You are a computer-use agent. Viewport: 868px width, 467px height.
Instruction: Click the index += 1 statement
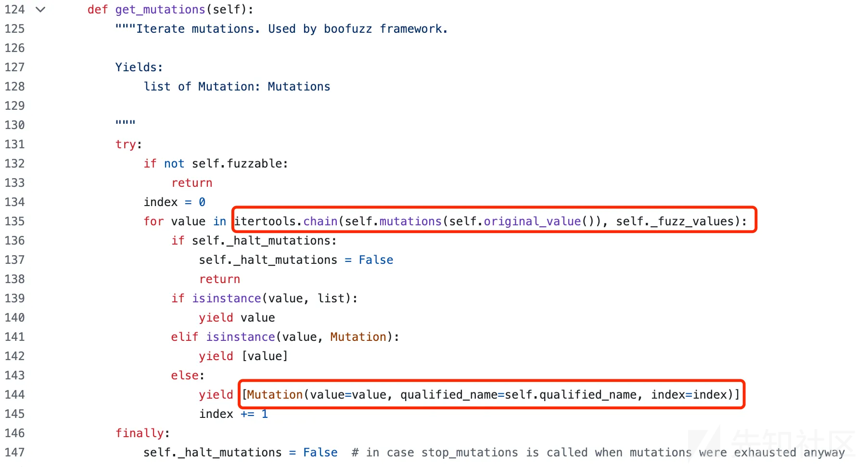(233, 414)
